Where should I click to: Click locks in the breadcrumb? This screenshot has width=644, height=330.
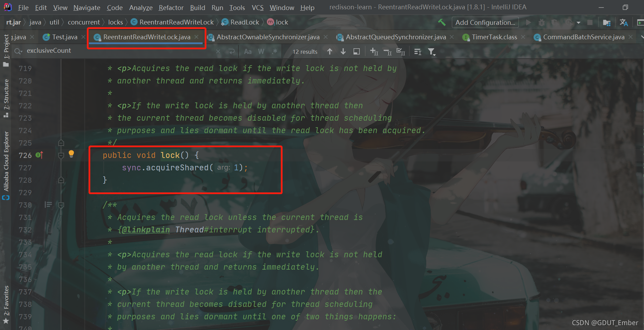[x=115, y=22]
